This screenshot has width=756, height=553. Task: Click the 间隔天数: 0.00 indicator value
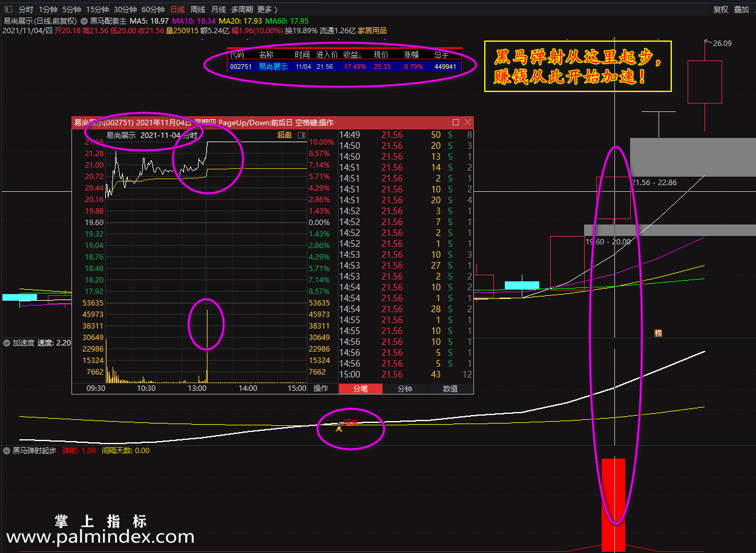(126, 451)
